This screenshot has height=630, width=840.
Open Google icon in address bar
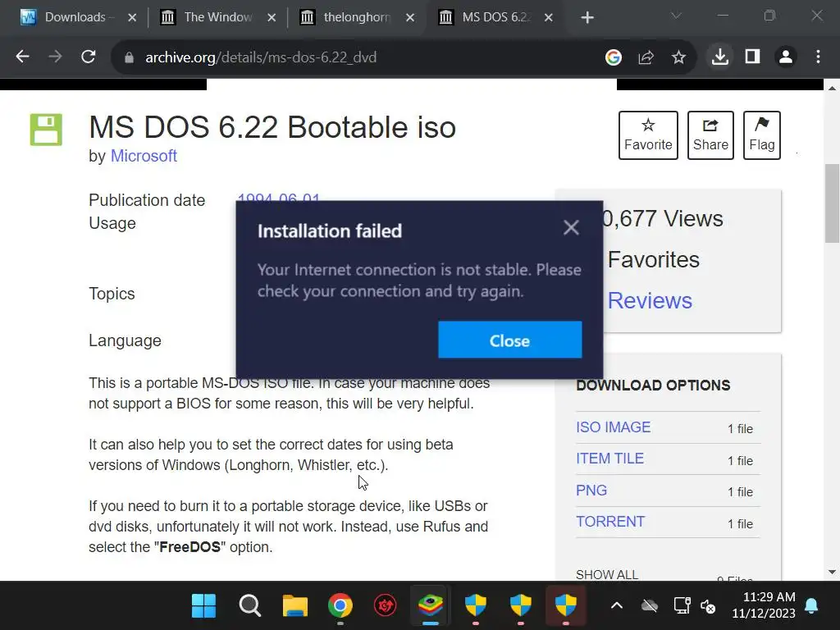coord(614,57)
